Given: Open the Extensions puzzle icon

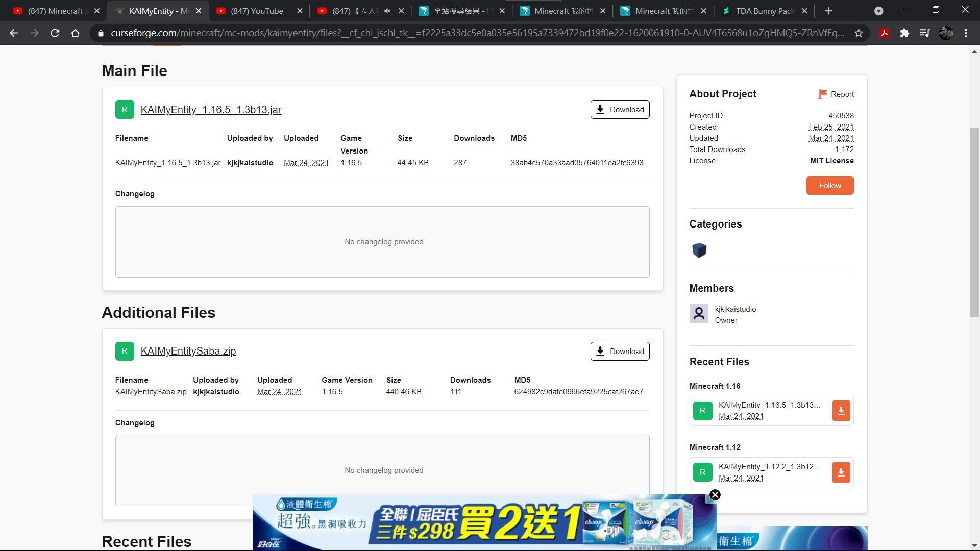Looking at the screenshot, I should (904, 33).
